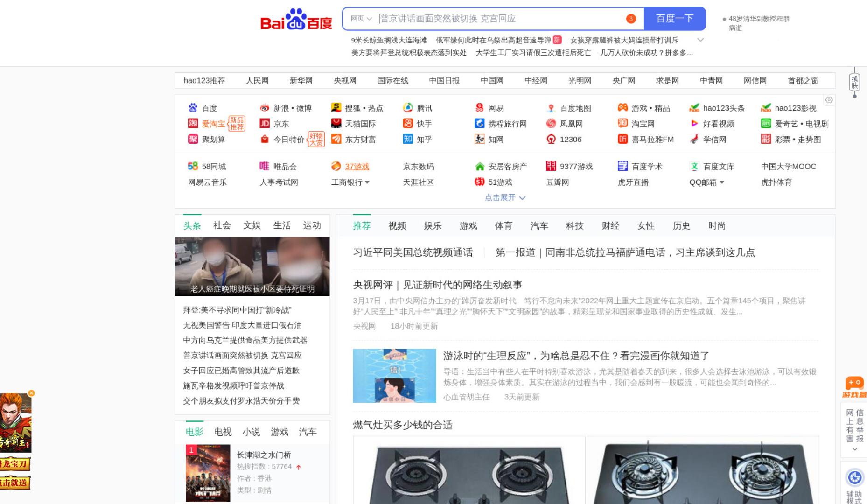Select the 科技 feed tab
This screenshot has height=504, width=867.
[574, 226]
